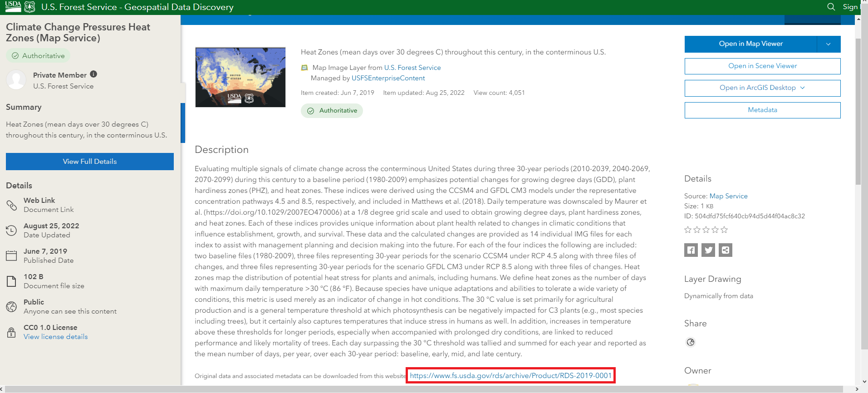Viewport: 868px width, 393px height.
Task: Click the info icon beside Private Member
Action: pyautogui.click(x=93, y=74)
